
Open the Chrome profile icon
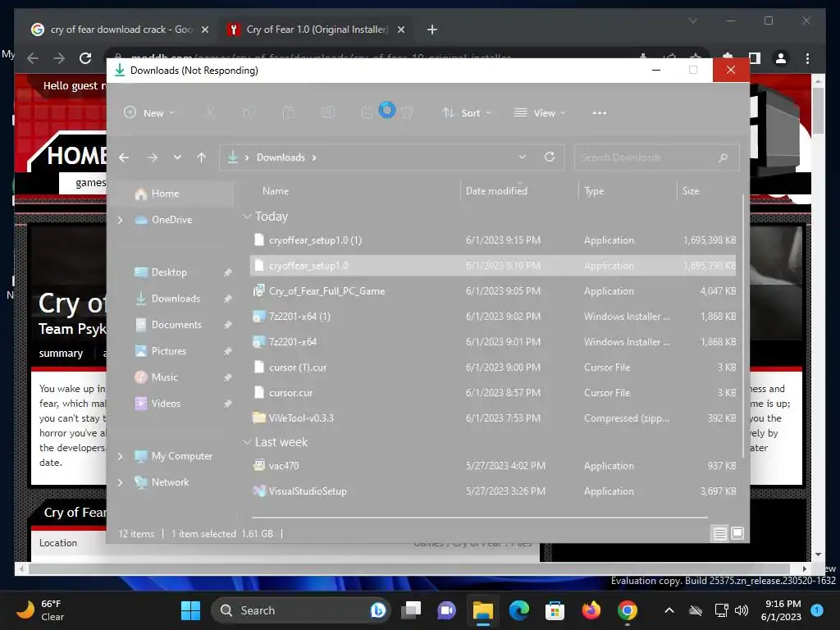click(781, 58)
